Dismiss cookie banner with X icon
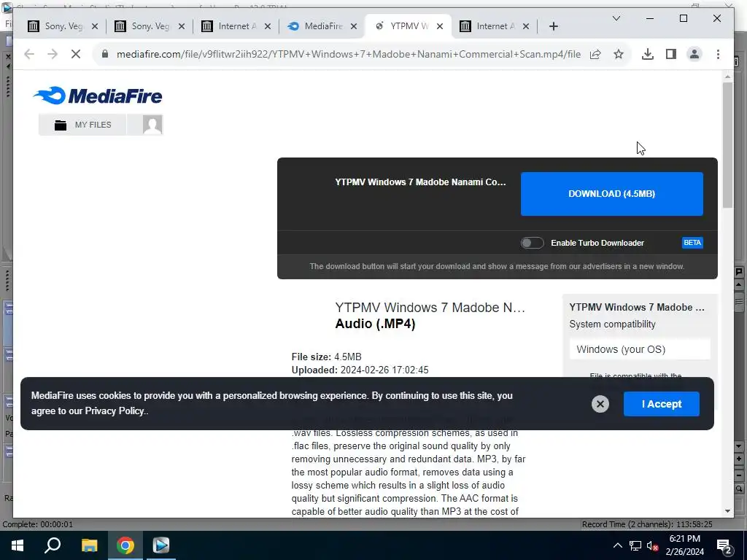747x560 pixels. click(600, 404)
